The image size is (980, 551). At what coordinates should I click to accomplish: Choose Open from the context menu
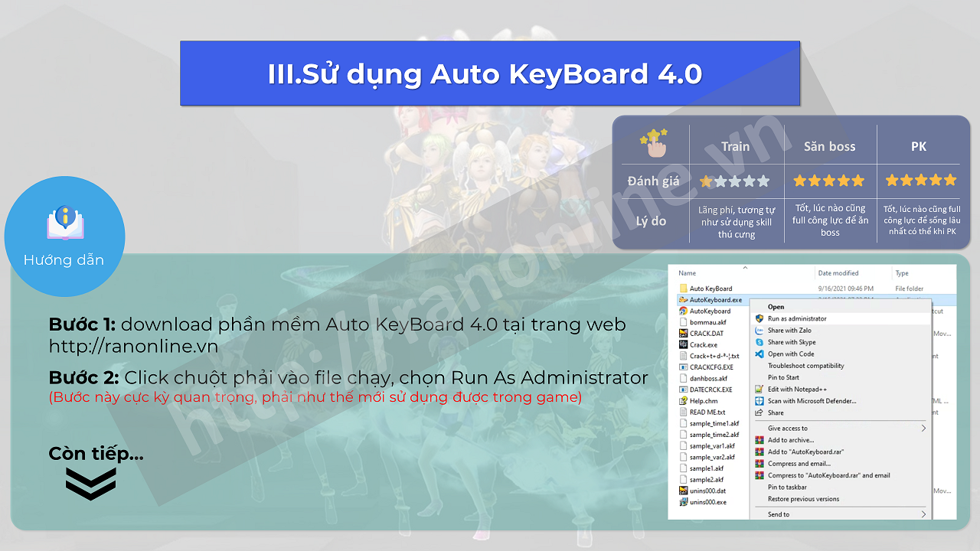click(x=776, y=307)
